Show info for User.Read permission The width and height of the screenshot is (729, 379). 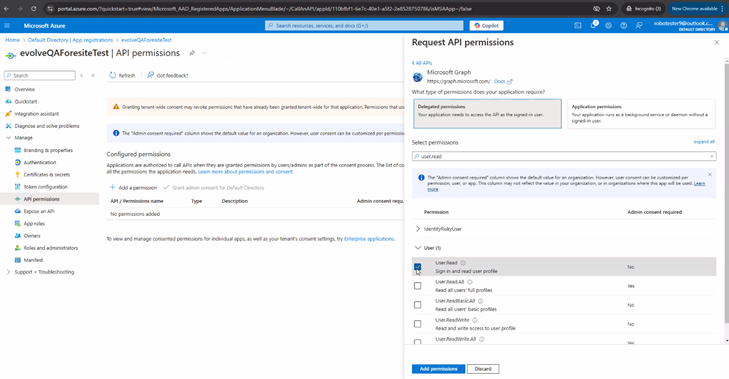point(463,263)
